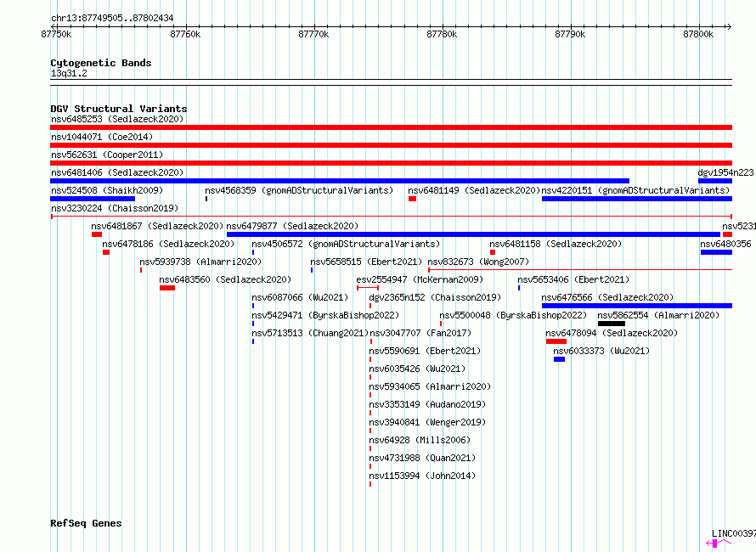Image resolution: width=756 pixels, height=552 pixels.
Task: Click the chr13:87749505..87802434 coordinates text
Action: [112, 18]
